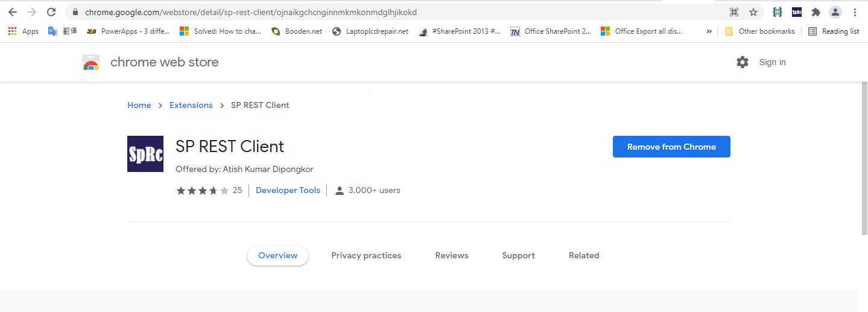Viewport: 868px width, 312px height.
Task: Click the teal extension icon in toolbar
Action: (x=778, y=12)
